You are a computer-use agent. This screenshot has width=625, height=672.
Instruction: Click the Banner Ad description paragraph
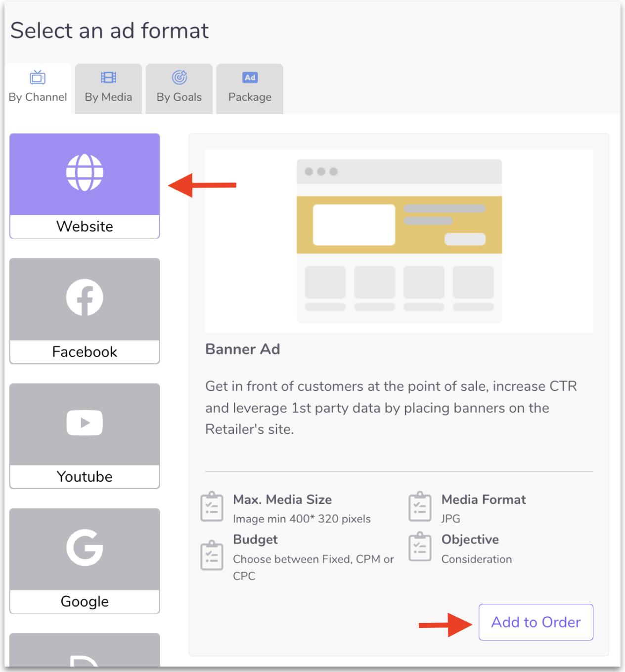[x=391, y=408]
